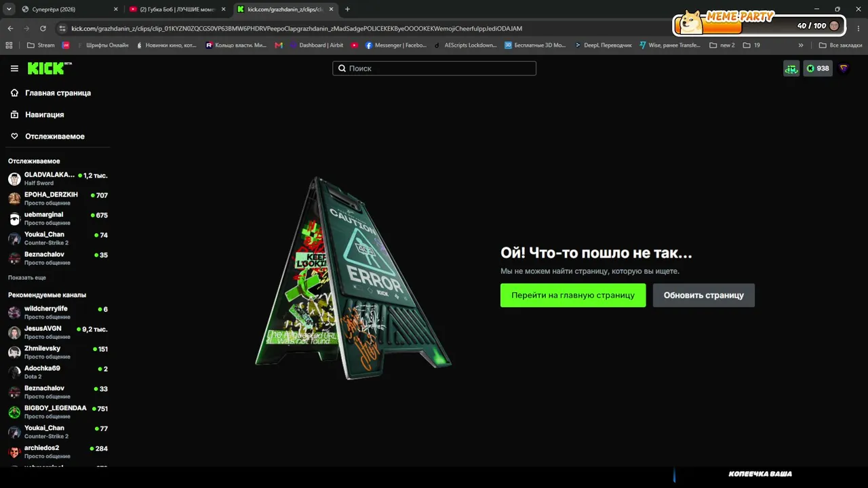Expand the 19 bookmarks folder
Image resolution: width=868 pixels, height=488 pixels.
pos(751,45)
